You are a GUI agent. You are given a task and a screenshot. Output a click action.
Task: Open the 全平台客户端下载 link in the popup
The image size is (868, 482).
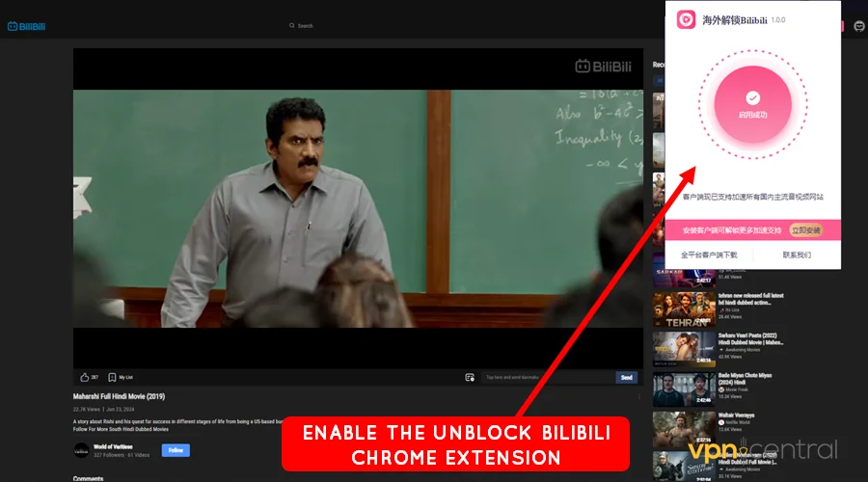(x=709, y=255)
